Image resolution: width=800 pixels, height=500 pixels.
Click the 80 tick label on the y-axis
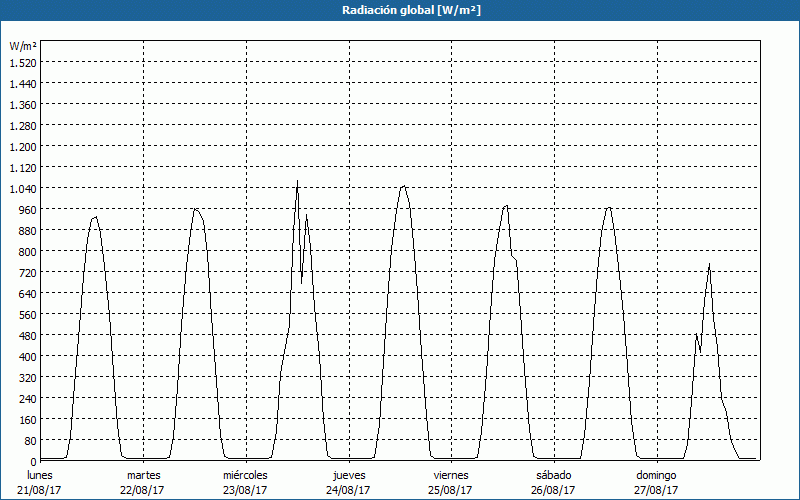tap(29, 441)
